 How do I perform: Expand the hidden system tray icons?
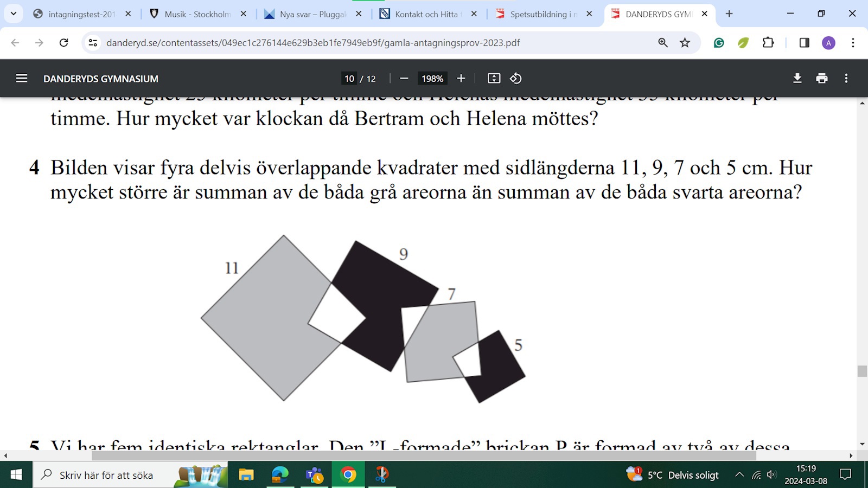pyautogui.click(x=739, y=475)
